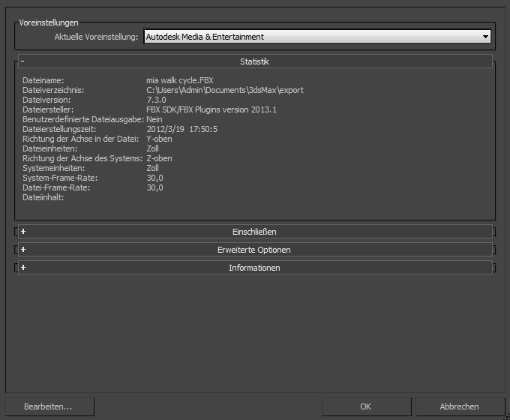Select the file name mia walk cycle.FBX
This screenshot has height=420, width=510.
click(x=180, y=80)
